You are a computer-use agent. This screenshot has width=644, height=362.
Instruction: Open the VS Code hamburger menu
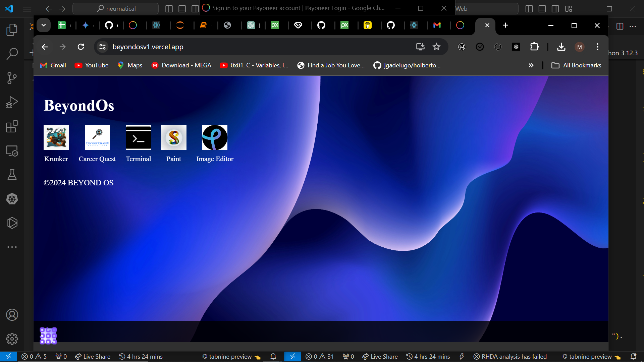click(x=27, y=9)
